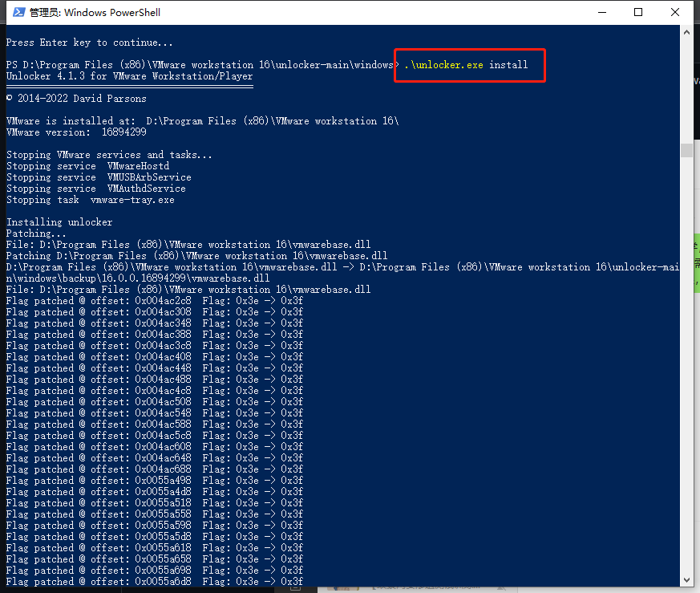Image resolution: width=700 pixels, height=593 pixels.
Task: Click the '.\unlocker.exe install' command text
Action: (466, 65)
